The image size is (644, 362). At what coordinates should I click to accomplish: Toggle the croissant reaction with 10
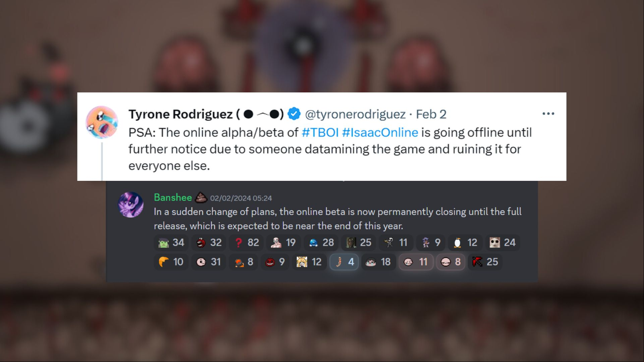click(x=171, y=262)
